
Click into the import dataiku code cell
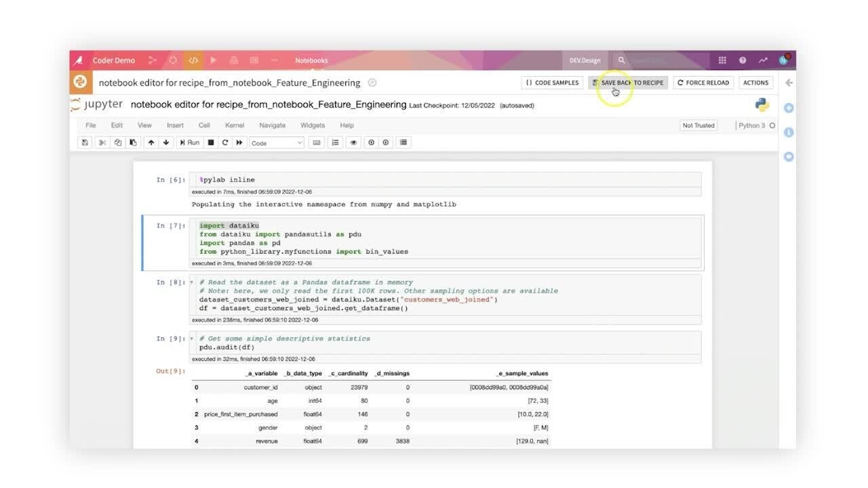coord(446,239)
